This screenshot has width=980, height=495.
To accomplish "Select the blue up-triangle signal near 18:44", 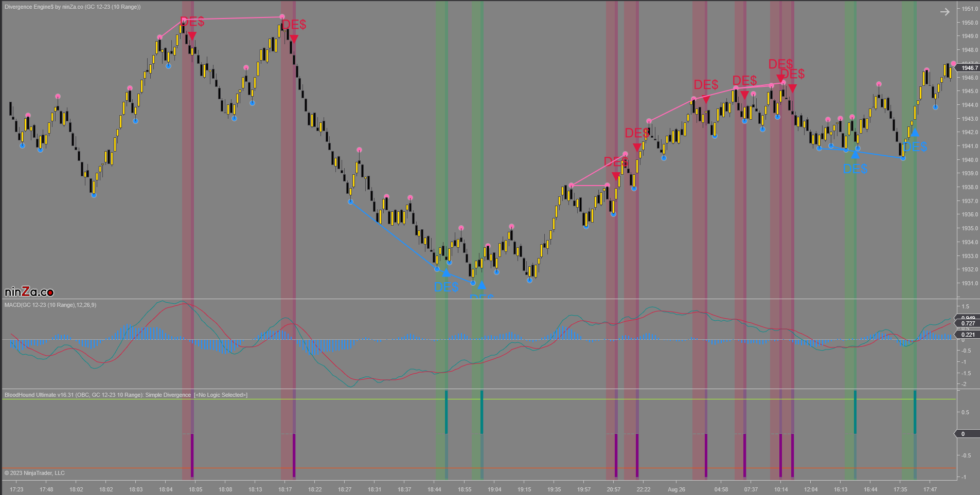I will pyautogui.click(x=446, y=272).
